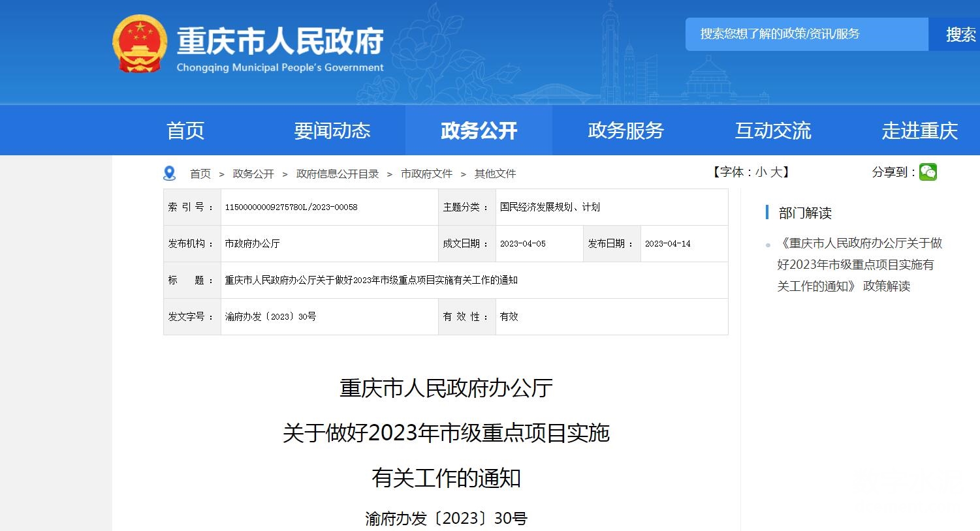
Task: Open the 要闻动态 navigation tab
Action: tap(332, 130)
